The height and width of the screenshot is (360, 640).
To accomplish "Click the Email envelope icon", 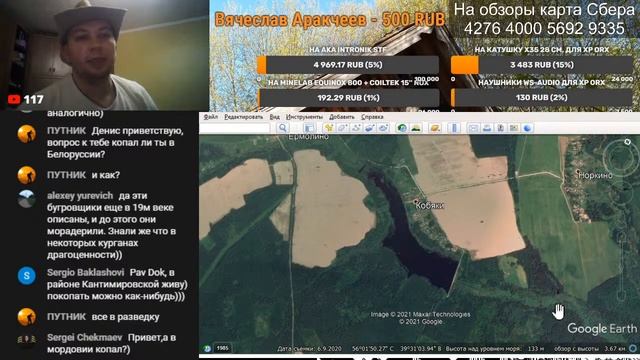I will pos(473,128).
